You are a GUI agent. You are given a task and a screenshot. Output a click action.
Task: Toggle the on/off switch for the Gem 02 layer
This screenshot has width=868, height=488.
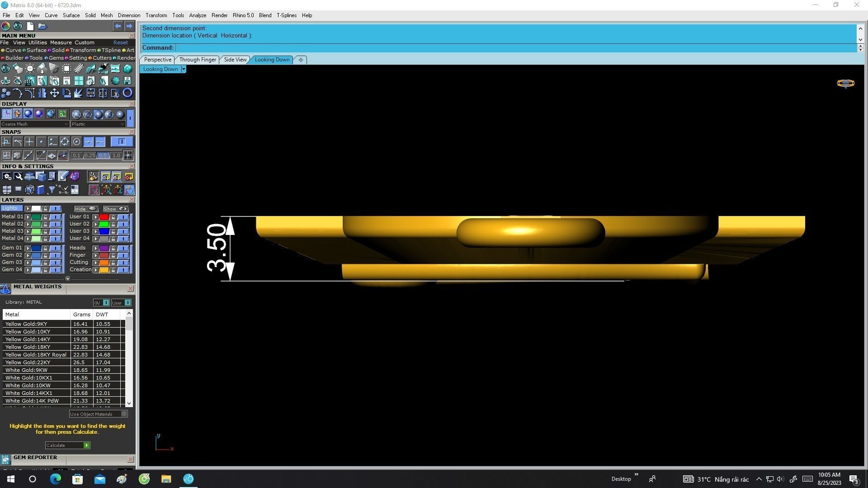(x=56, y=255)
